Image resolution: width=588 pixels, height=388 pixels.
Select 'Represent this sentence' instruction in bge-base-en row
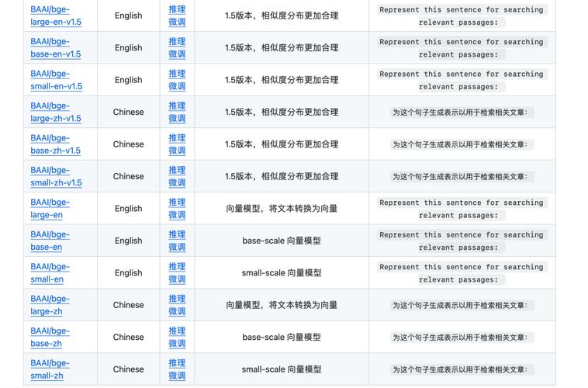[462, 241]
